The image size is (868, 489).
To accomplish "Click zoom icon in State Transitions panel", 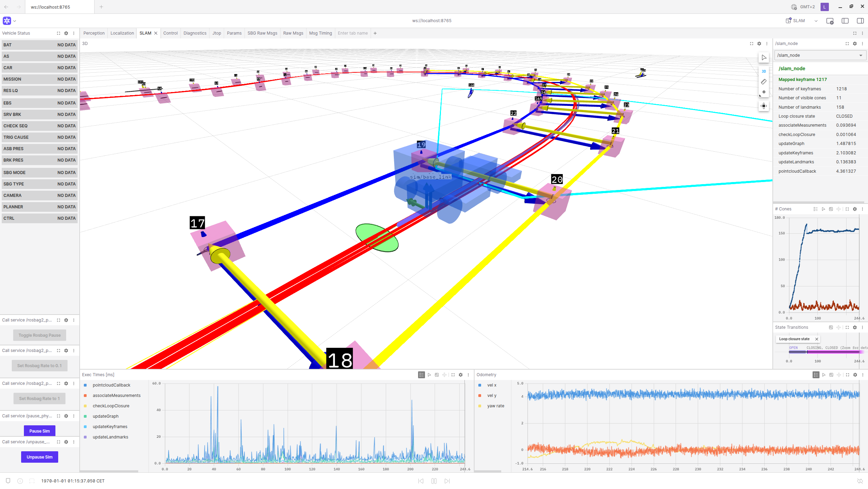I will (x=831, y=327).
